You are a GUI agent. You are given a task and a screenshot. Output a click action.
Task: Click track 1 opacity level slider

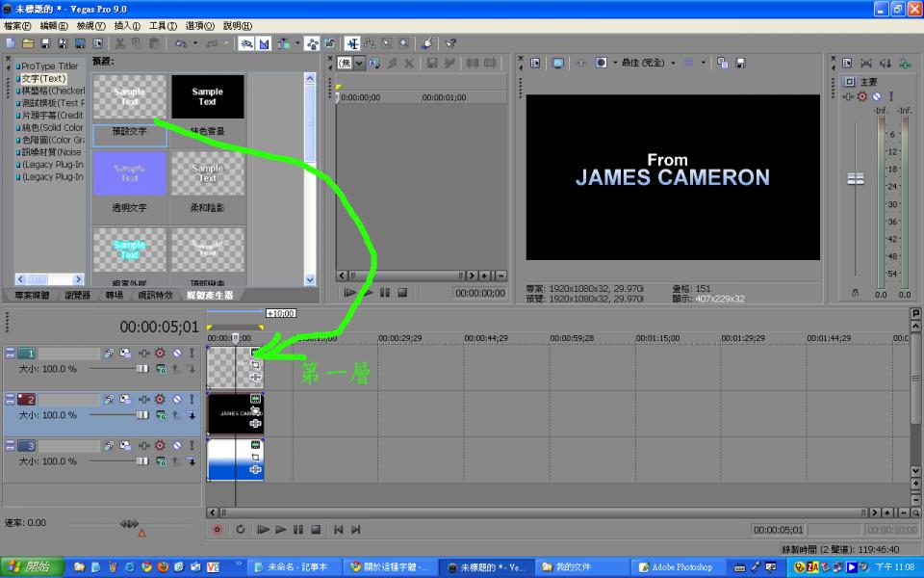tap(141, 369)
